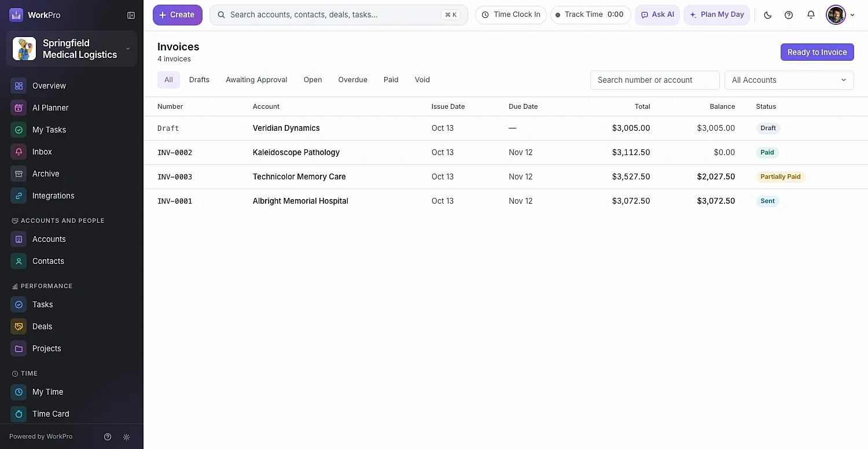Viewport: 868px width, 449px height.
Task: Open the All Accounts filter dropdown
Action: [x=789, y=80]
